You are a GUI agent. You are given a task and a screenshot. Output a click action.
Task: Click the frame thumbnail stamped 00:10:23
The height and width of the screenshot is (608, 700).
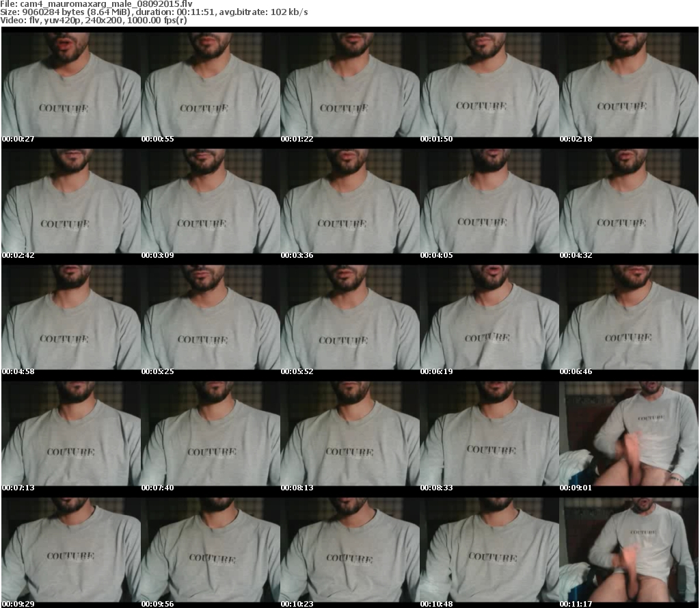[350, 549]
